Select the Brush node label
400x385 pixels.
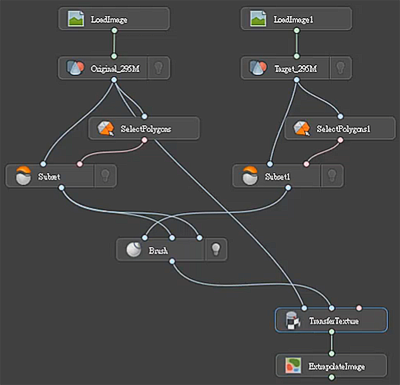coord(158,250)
